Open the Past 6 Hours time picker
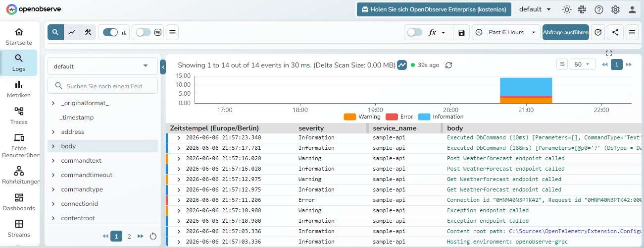 click(506, 32)
